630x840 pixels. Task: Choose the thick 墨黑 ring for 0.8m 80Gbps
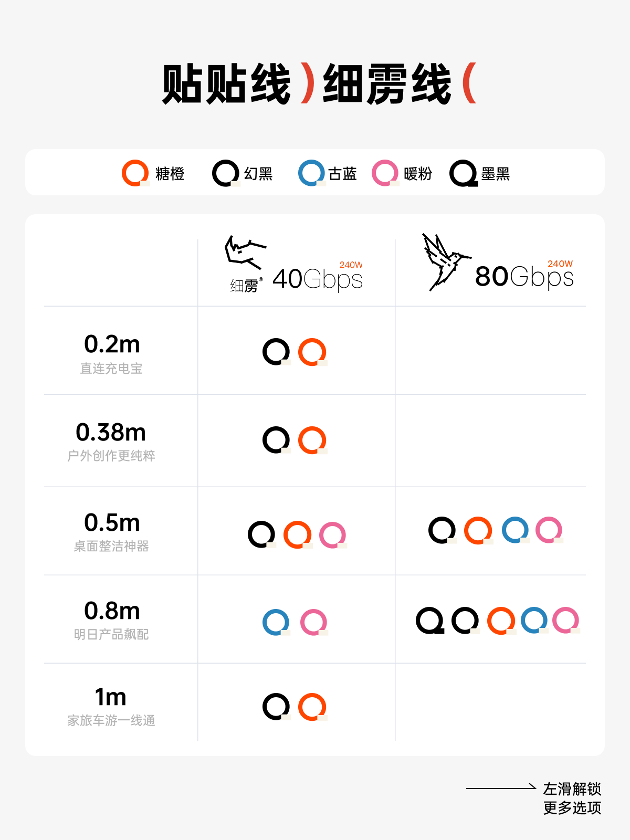point(430,621)
